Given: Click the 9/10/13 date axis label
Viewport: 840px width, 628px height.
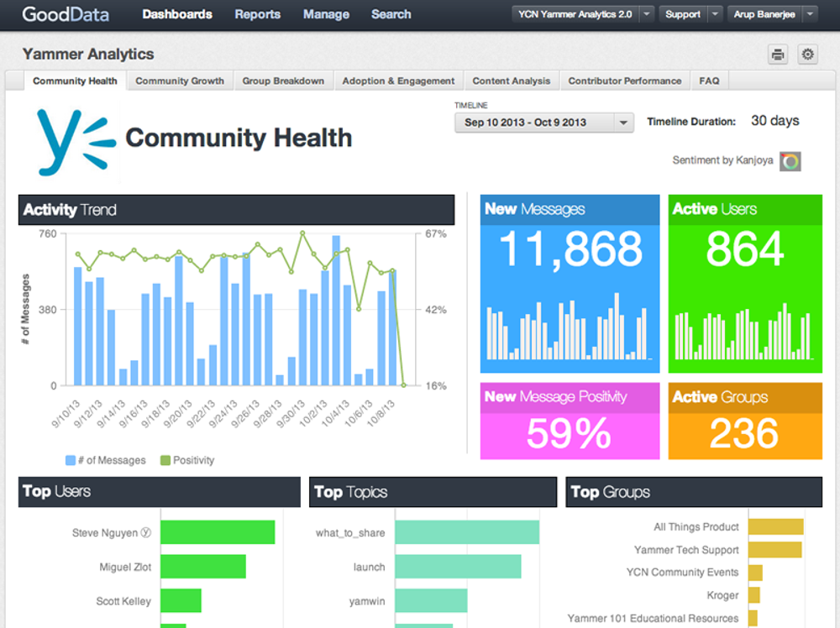Looking at the screenshot, I should tap(66, 413).
